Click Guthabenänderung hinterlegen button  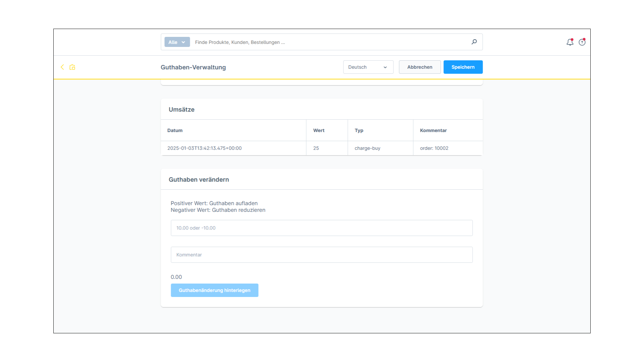214,290
